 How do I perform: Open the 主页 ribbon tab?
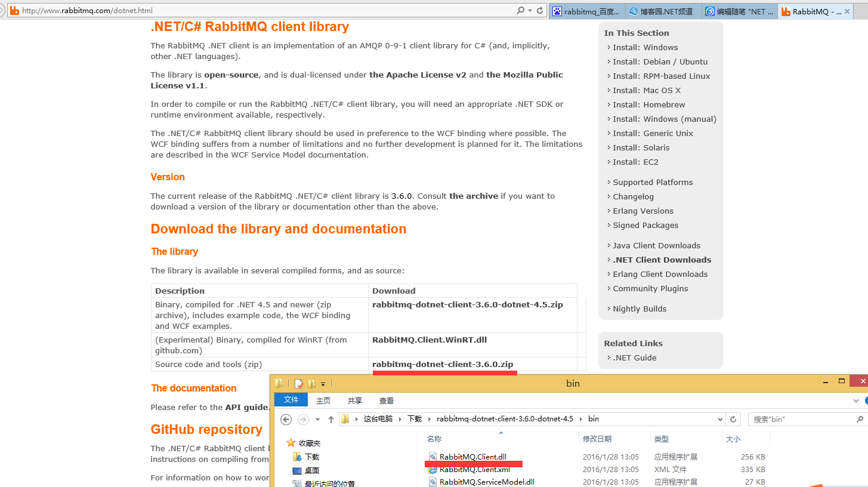click(x=323, y=400)
